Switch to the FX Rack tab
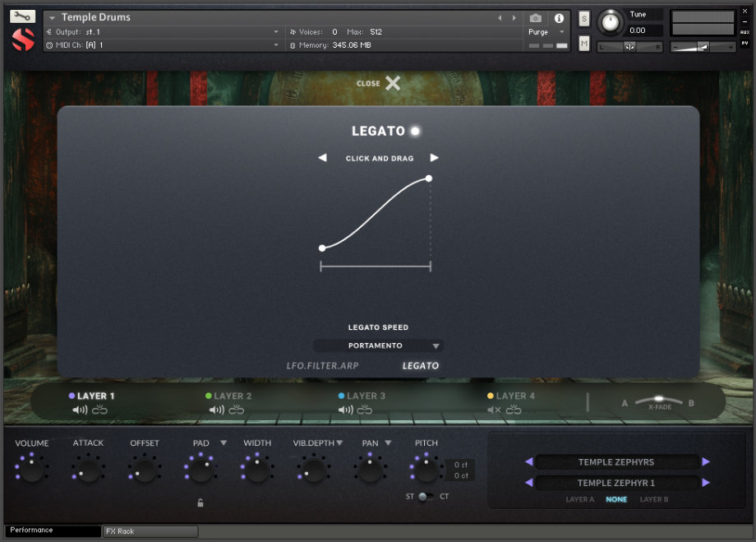This screenshot has width=756, height=542. (x=150, y=531)
